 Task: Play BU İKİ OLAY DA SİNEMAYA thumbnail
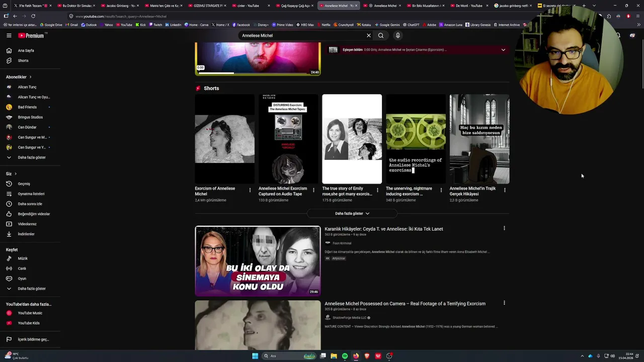(x=258, y=261)
